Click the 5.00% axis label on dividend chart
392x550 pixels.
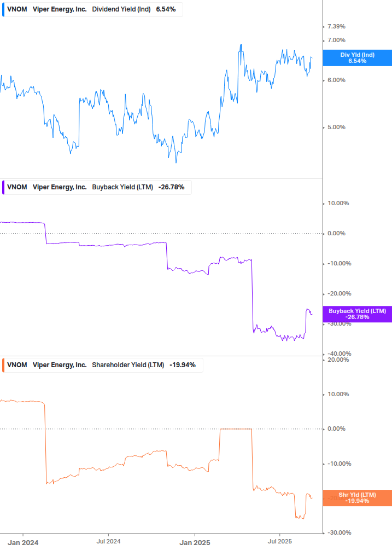336,128
